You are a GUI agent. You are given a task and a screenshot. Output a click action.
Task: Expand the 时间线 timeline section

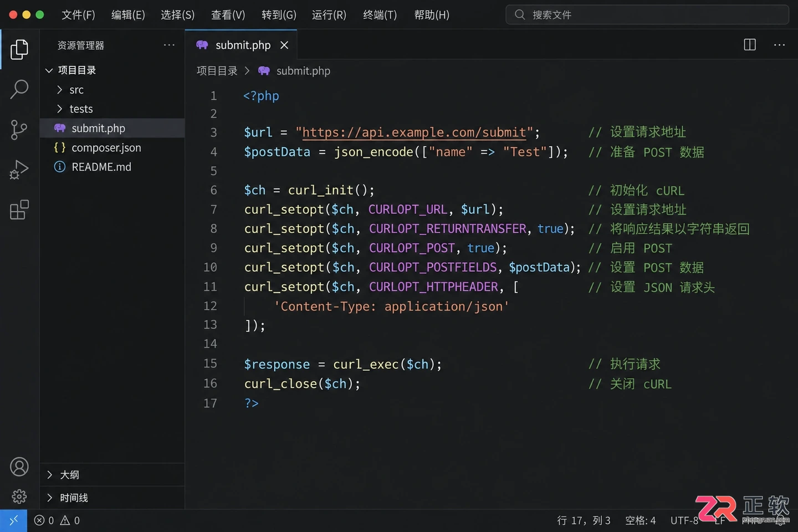tap(49, 498)
